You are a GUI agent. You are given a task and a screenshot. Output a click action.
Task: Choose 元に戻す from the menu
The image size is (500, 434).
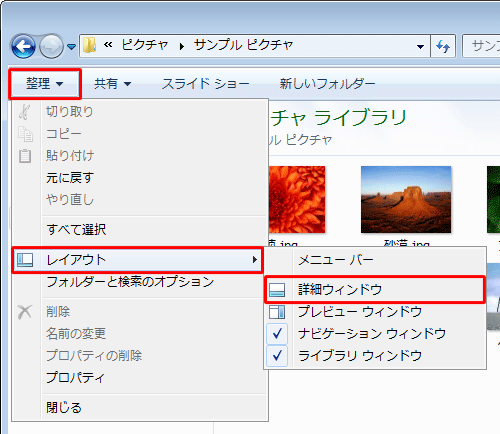point(140,178)
